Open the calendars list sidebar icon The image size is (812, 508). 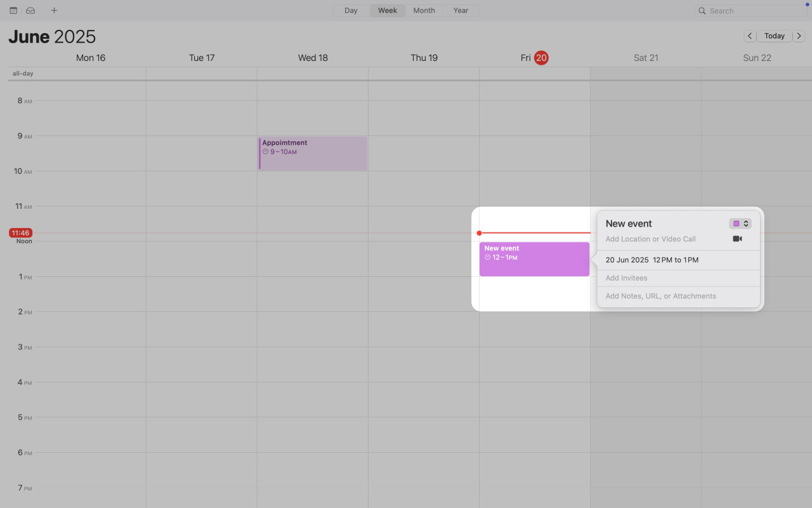click(x=13, y=11)
